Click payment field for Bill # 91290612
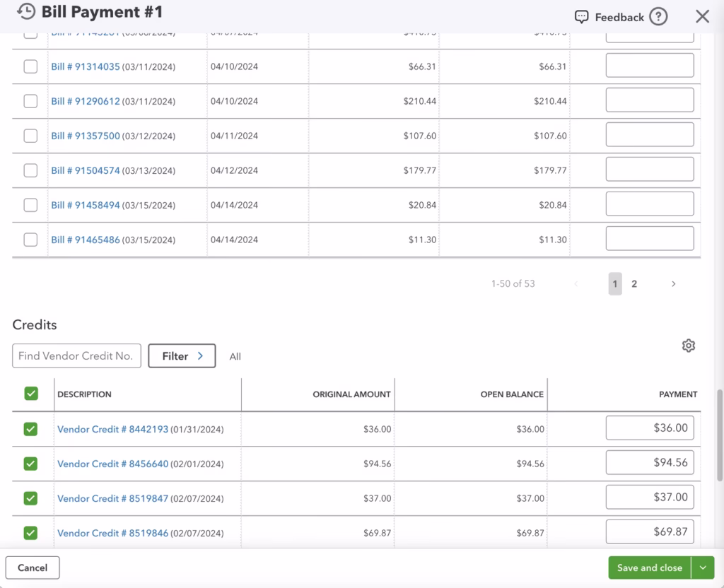 tap(650, 100)
